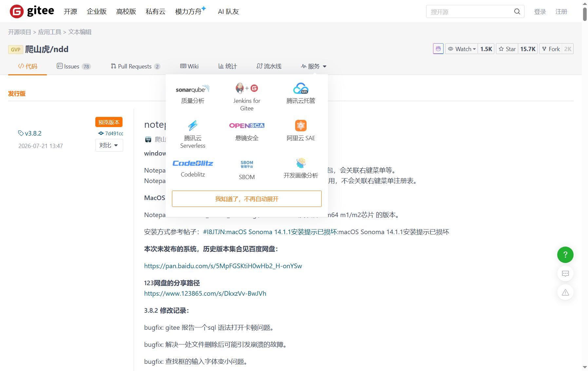Fork the ndd repository
The image size is (588, 371).
click(x=551, y=49)
